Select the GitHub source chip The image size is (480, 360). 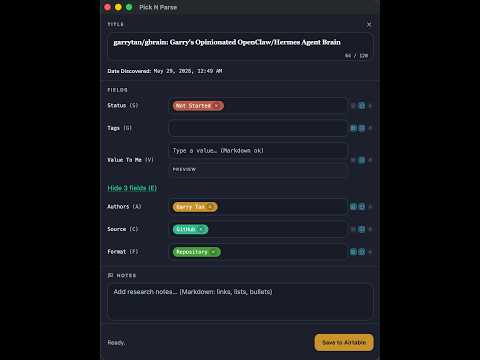(x=190, y=229)
